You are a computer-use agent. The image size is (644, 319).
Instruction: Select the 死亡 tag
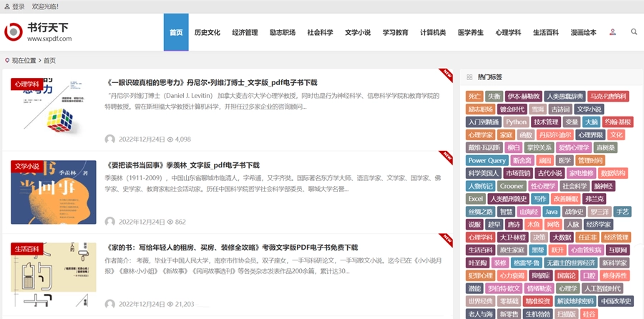coord(474,97)
